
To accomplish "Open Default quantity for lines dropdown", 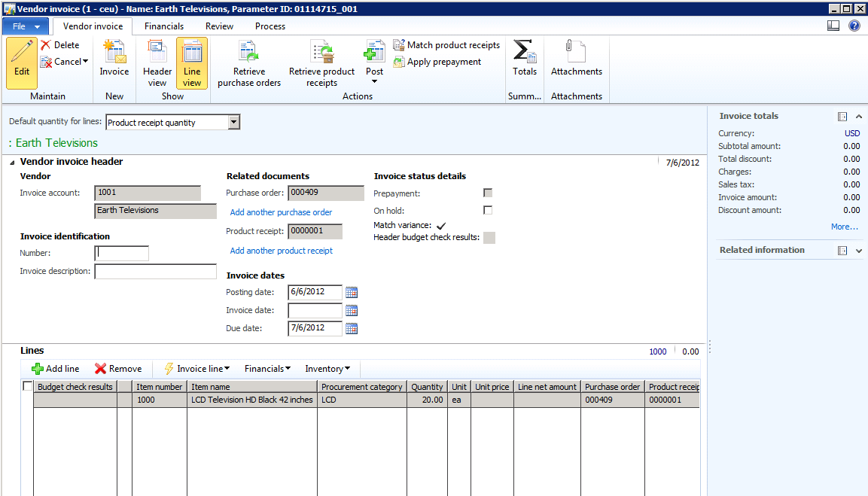I will (233, 123).
